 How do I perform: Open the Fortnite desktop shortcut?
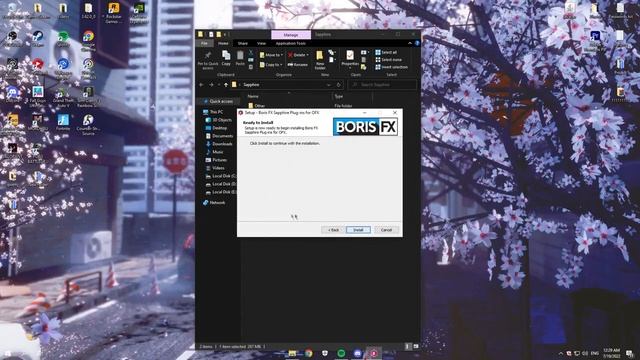pyautogui.click(x=63, y=122)
